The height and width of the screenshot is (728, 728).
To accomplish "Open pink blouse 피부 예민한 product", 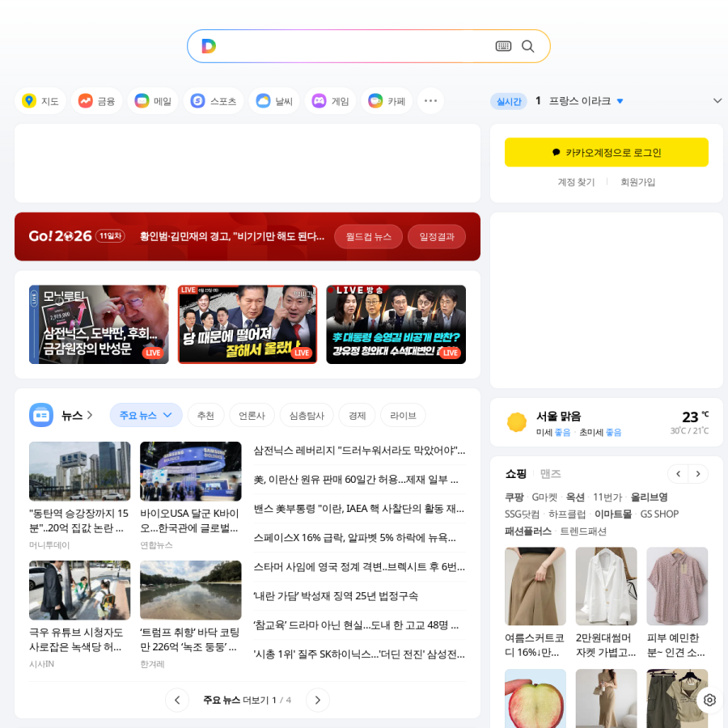I will coord(677,586).
